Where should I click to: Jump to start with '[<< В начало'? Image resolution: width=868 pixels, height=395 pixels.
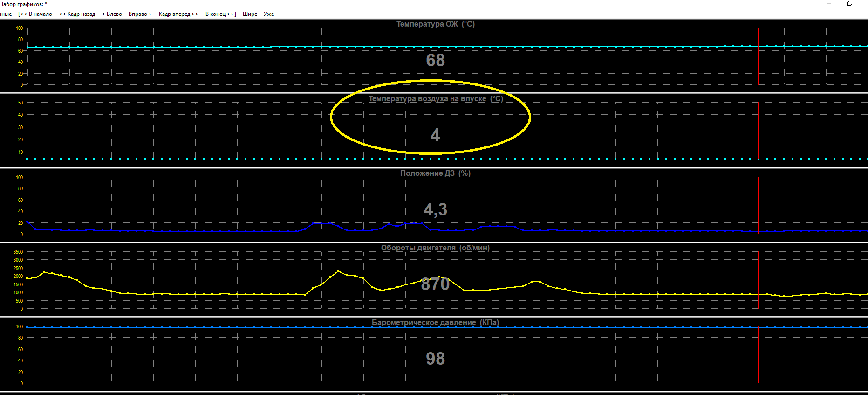click(x=35, y=14)
